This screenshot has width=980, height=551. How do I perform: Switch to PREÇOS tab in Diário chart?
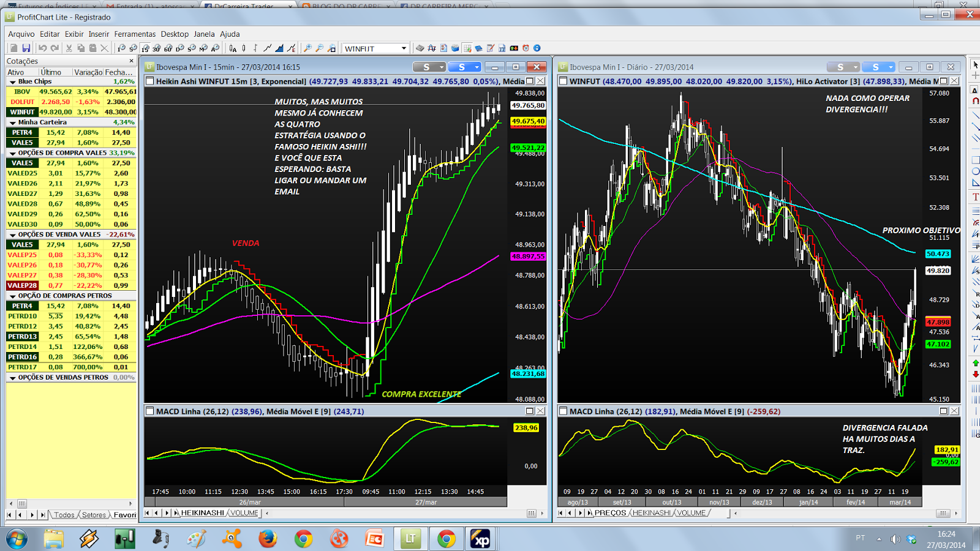(610, 513)
